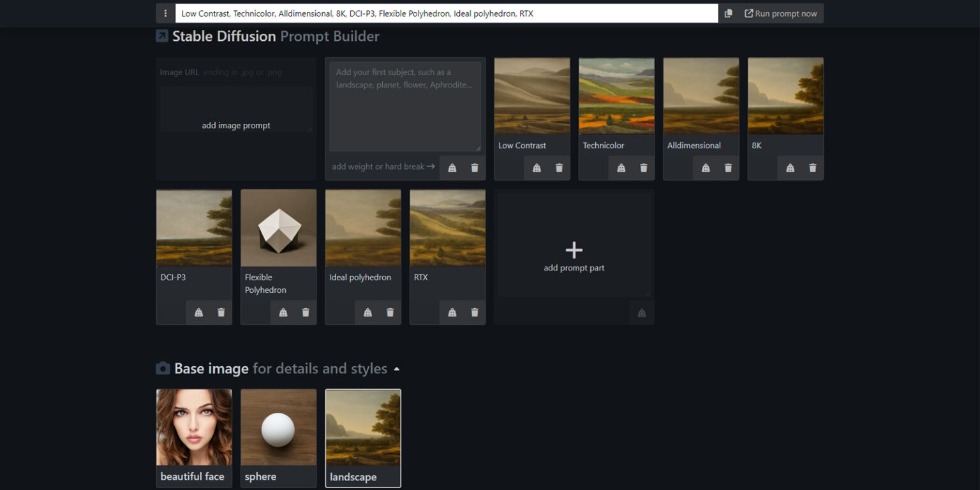The height and width of the screenshot is (490, 980).
Task: Focus the Image URL input field
Action: (x=255, y=72)
